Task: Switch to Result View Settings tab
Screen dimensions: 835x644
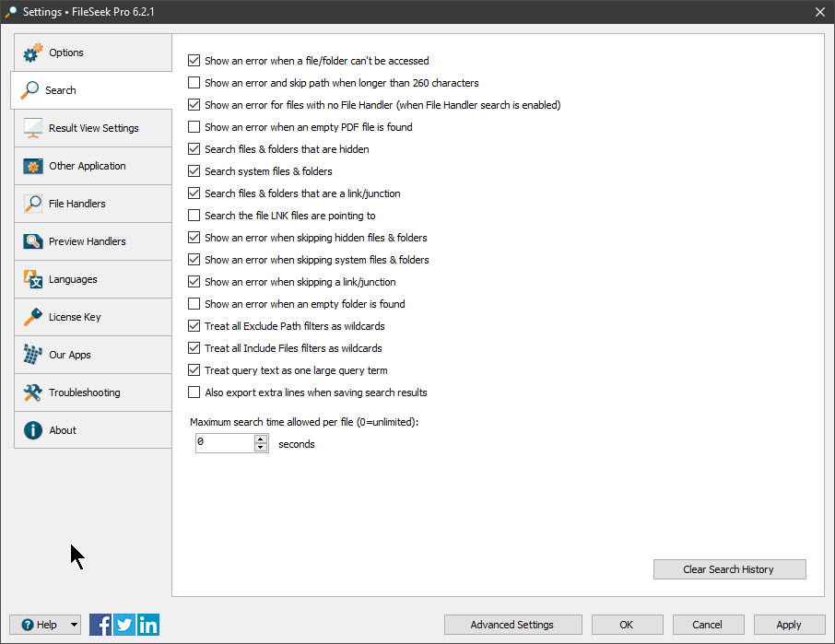Action: (93, 128)
